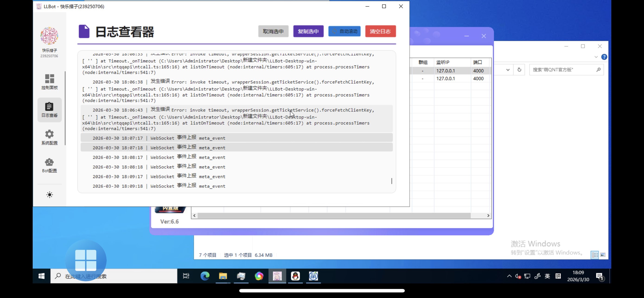Toggle light/dark theme sun icon

(x=50, y=195)
